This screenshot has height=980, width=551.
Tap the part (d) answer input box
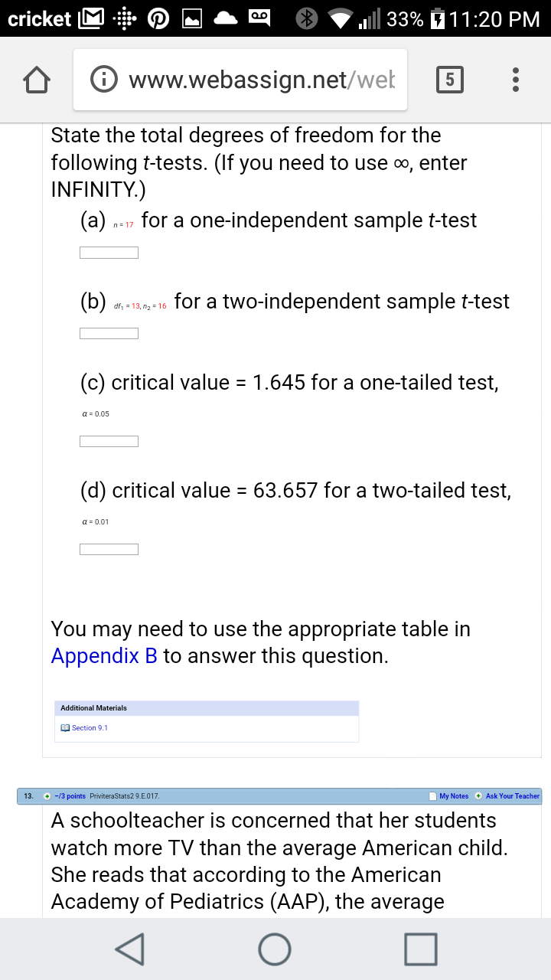click(x=109, y=549)
